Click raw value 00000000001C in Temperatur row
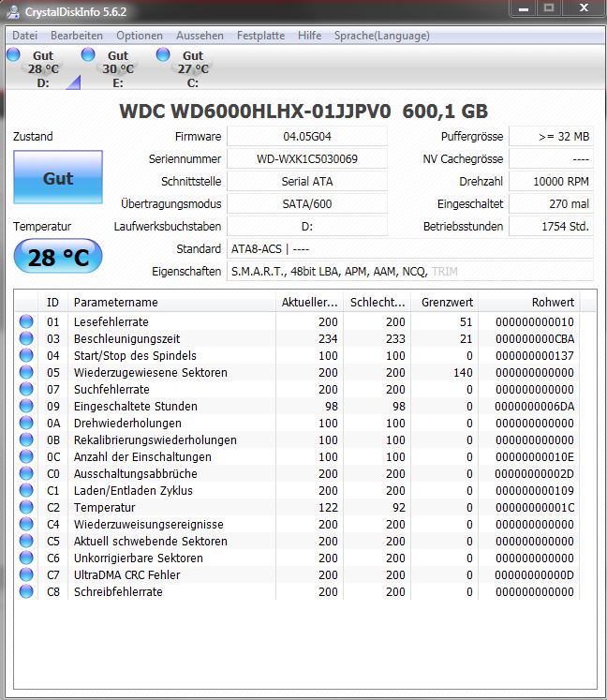607x700 pixels. pos(535,508)
